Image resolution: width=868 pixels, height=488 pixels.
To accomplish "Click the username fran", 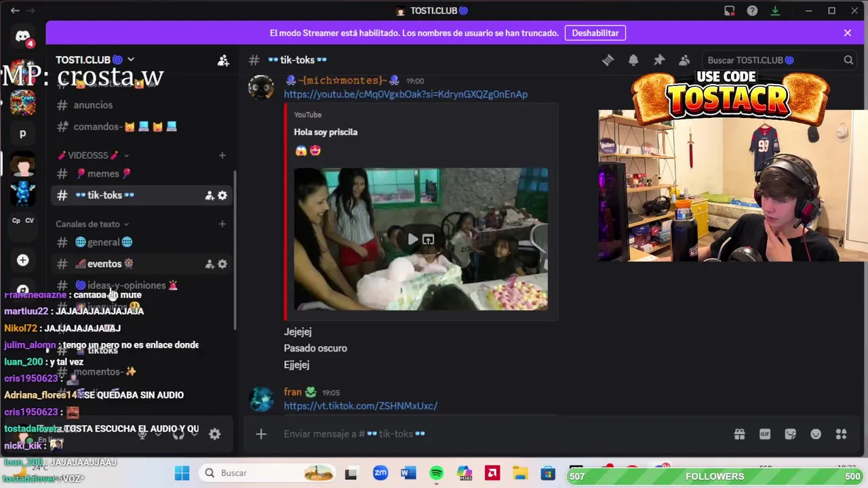I will (x=292, y=392).
